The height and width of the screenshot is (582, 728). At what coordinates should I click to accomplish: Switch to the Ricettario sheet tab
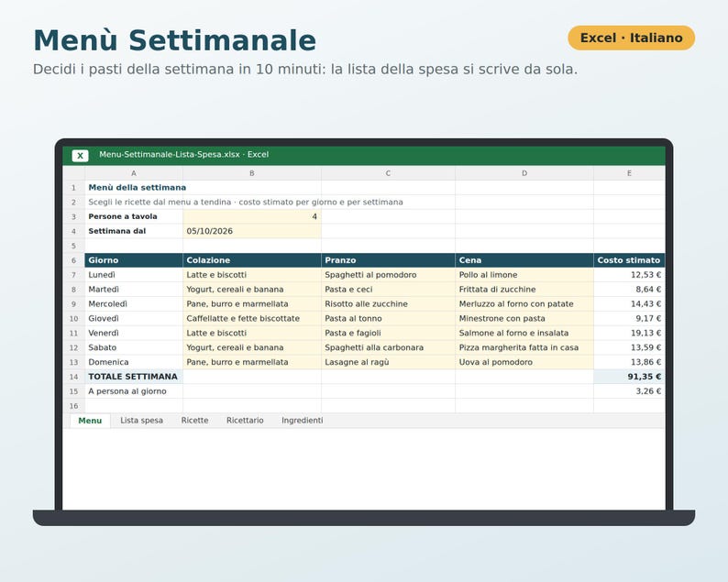coord(245,421)
